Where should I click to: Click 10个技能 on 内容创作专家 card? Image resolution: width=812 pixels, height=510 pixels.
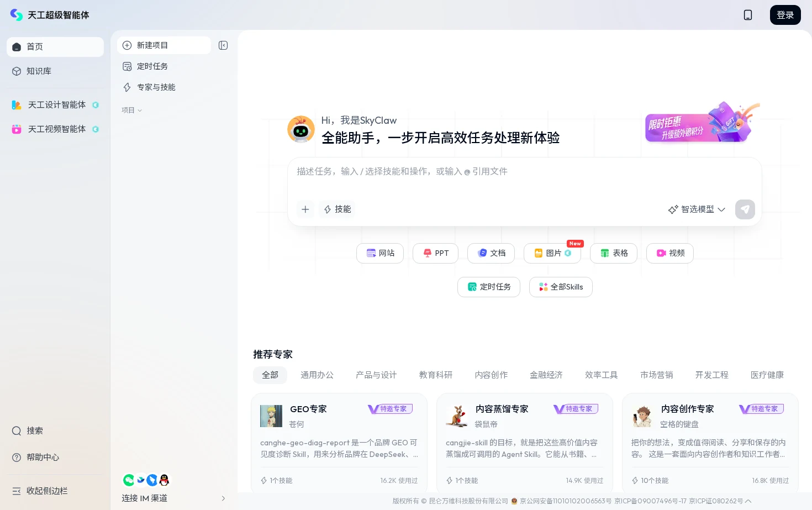(650, 481)
